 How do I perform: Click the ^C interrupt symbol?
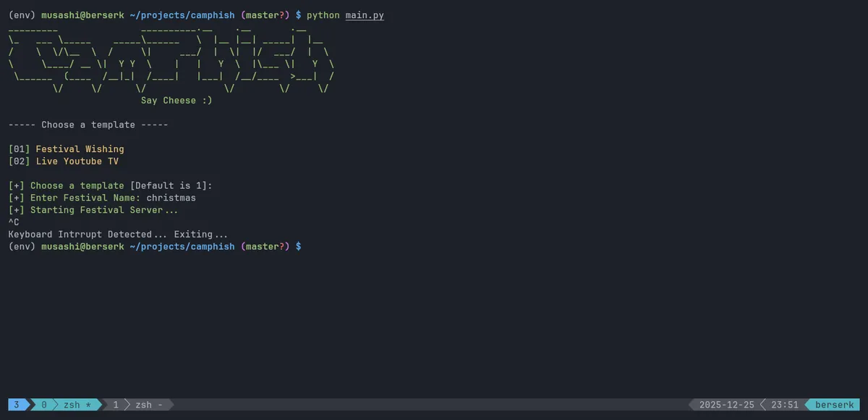[x=14, y=222]
